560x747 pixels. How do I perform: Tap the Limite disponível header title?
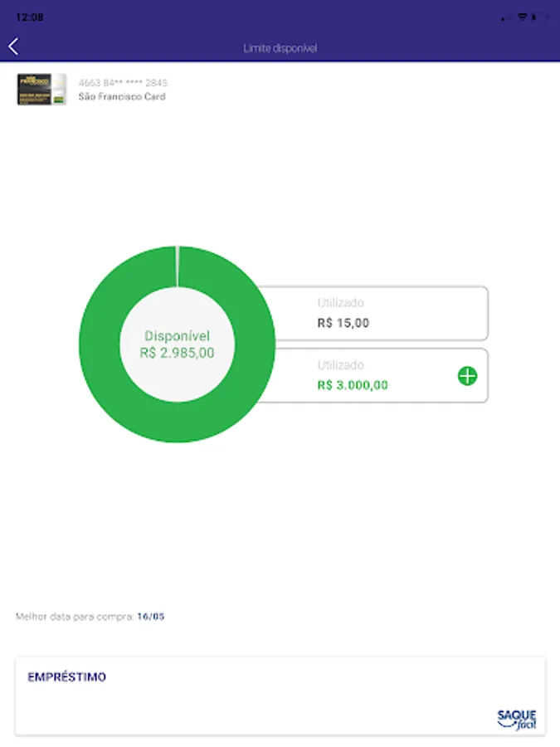point(280,48)
